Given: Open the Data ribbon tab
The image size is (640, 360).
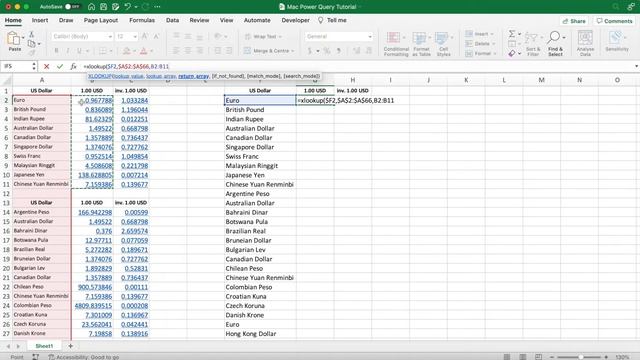Looking at the screenshot, I should [172, 20].
